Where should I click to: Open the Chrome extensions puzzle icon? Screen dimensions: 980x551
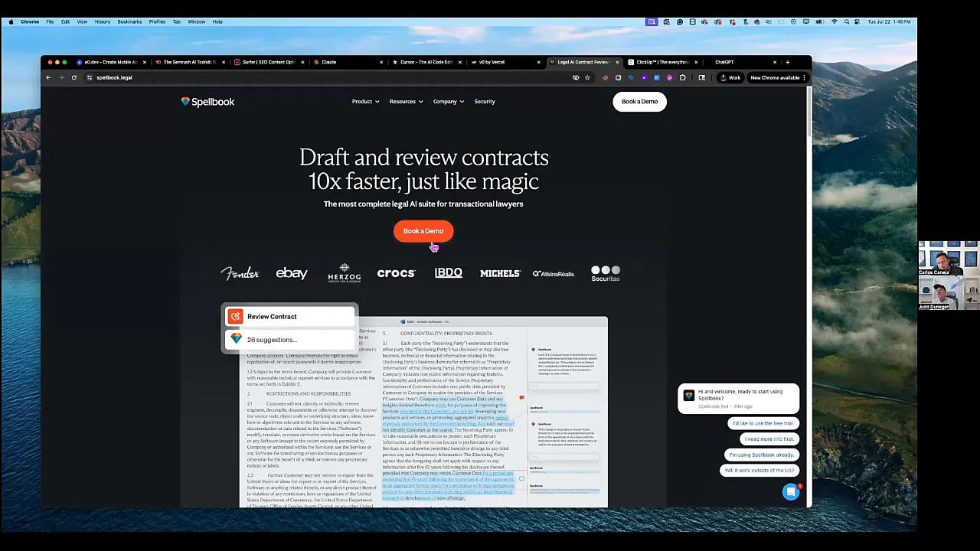[683, 77]
